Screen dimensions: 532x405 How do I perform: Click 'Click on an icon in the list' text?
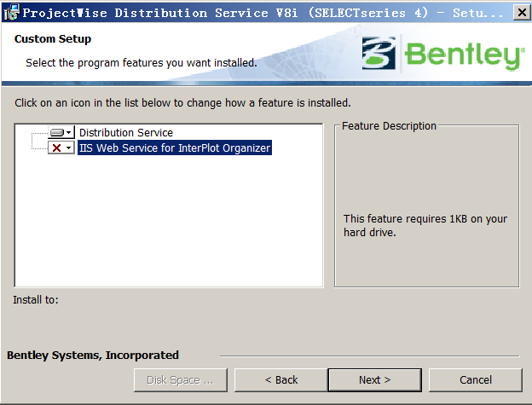coord(182,103)
